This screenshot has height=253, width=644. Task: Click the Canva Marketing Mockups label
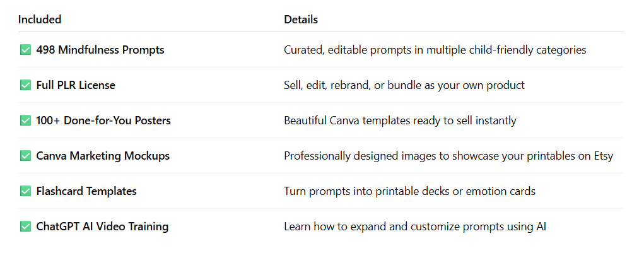pos(103,156)
